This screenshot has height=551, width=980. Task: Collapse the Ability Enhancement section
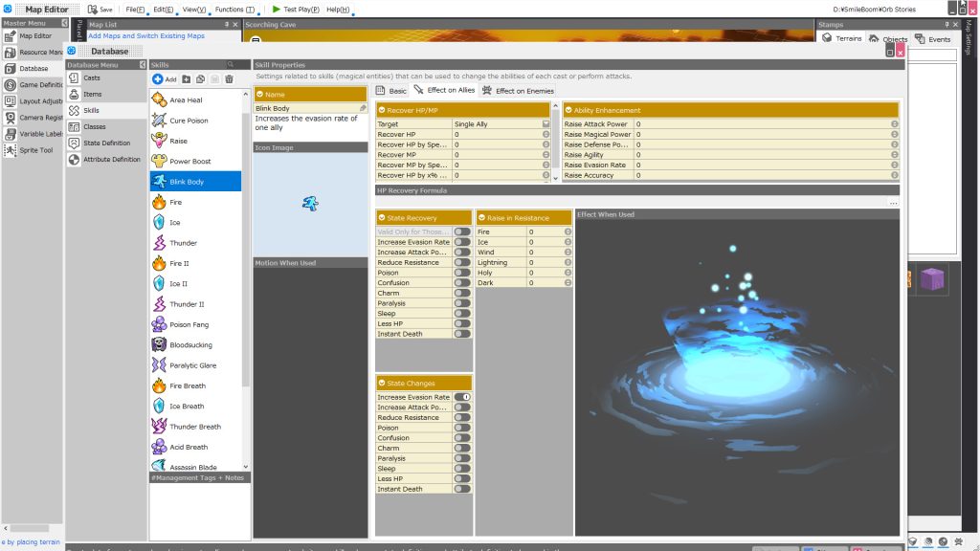tap(568, 110)
